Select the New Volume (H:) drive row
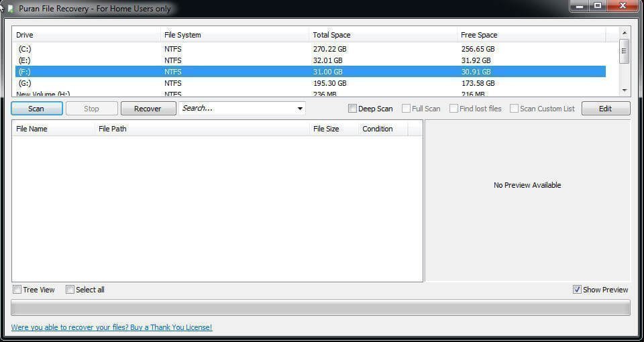Screen dimensions: 644x342 click(310, 94)
